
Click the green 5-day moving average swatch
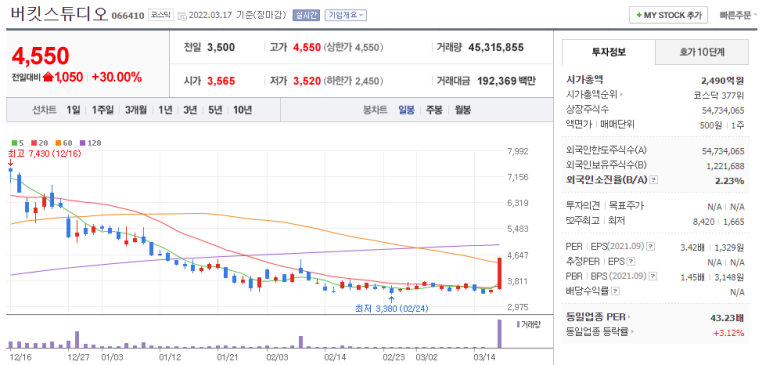click(14, 143)
